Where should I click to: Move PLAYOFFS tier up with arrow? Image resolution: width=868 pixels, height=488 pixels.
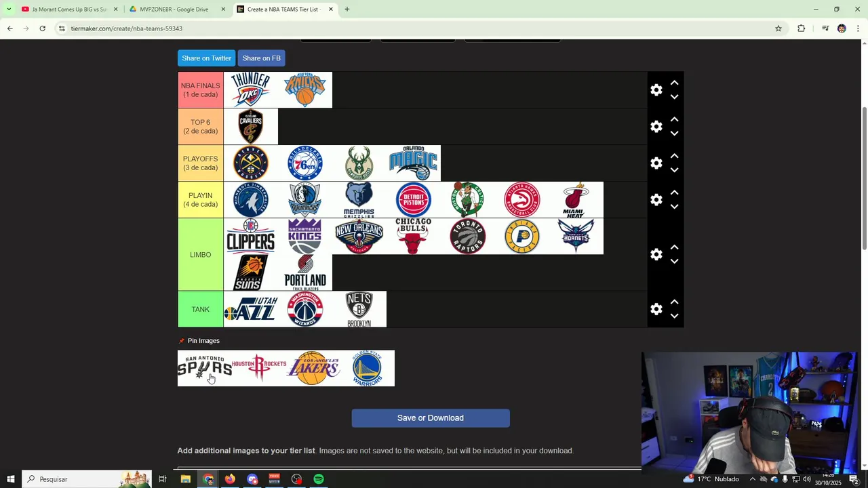click(x=674, y=156)
